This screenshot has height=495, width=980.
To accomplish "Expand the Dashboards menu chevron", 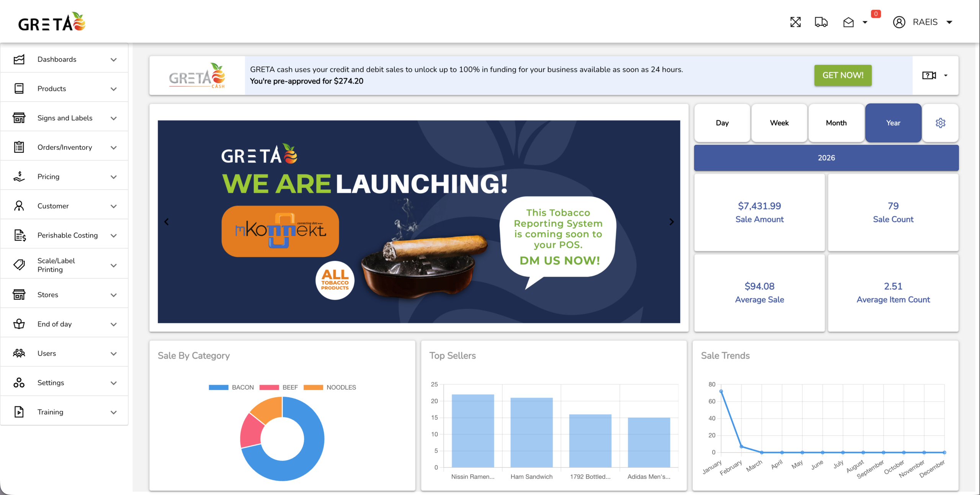I will [114, 60].
